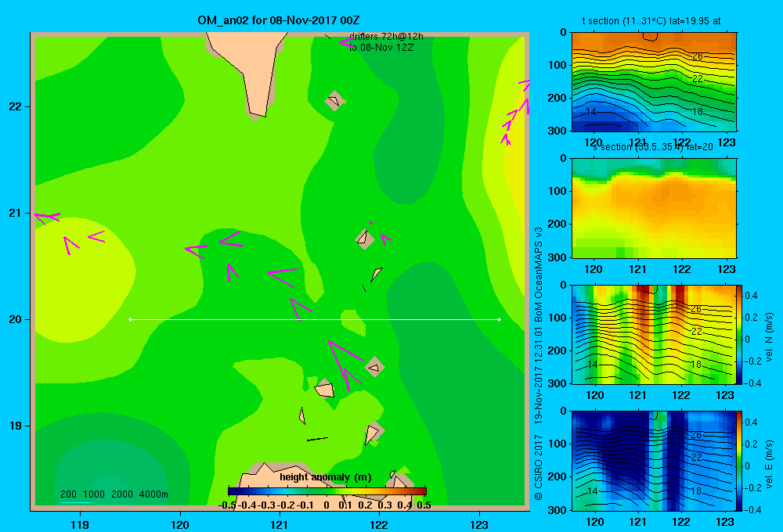Viewport: 783px width, 532px height.
Task: Select the latitude 22 label on the main map
Action: point(16,106)
